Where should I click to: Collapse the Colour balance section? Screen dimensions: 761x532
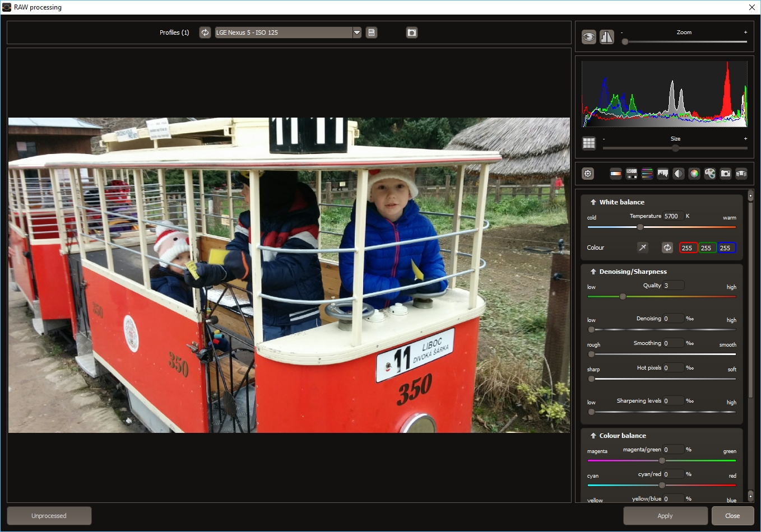pos(593,436)
